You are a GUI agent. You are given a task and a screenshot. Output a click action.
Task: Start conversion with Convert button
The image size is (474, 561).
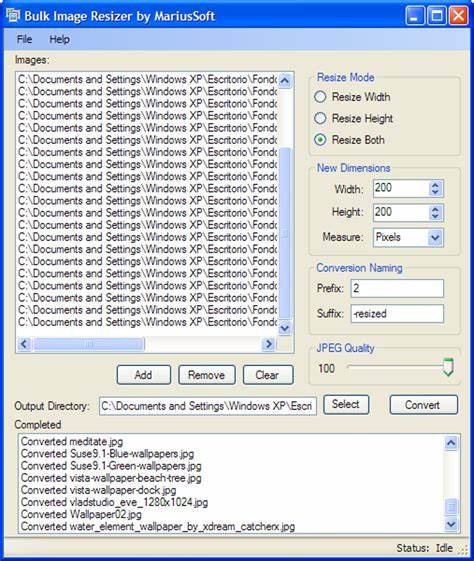click(423, 405)
